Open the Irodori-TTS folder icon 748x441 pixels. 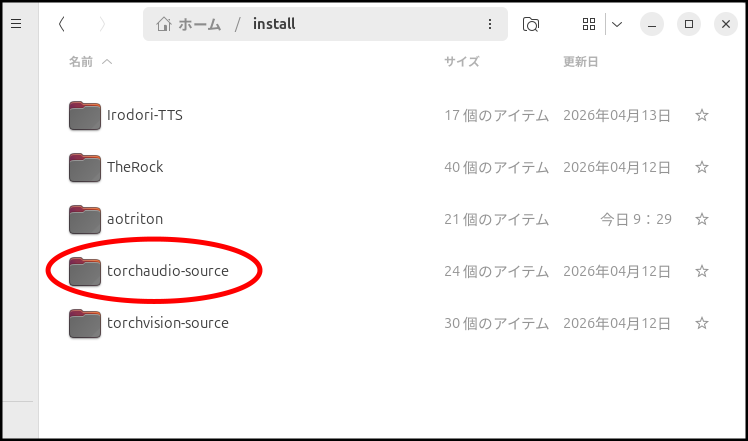pos(85,115)
